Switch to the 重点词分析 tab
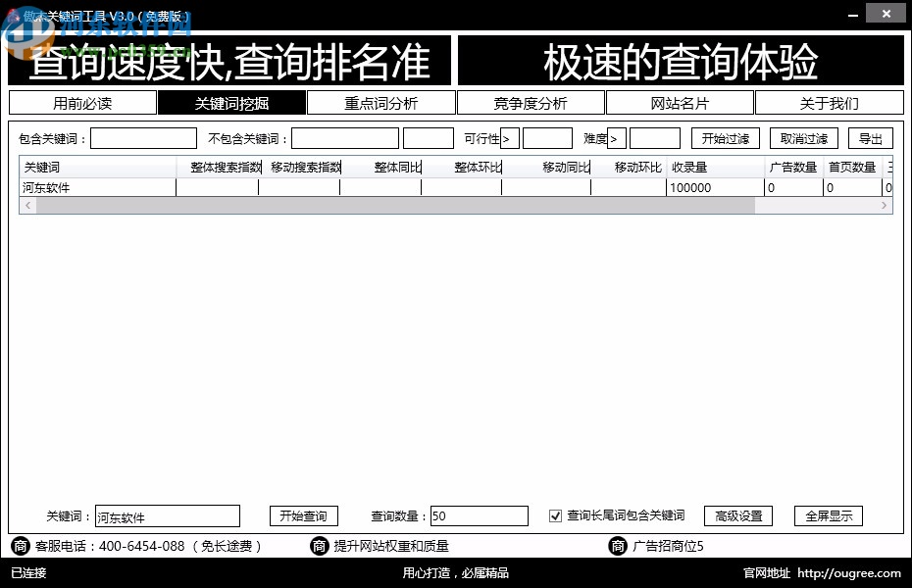This screenshot has height=588, width=912. click(x=382, y=102)
